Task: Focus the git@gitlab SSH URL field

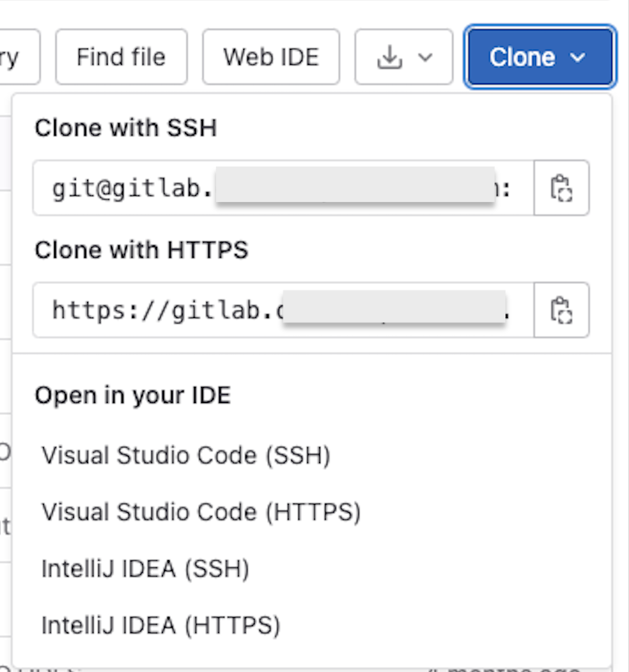Action: point(129,189)
